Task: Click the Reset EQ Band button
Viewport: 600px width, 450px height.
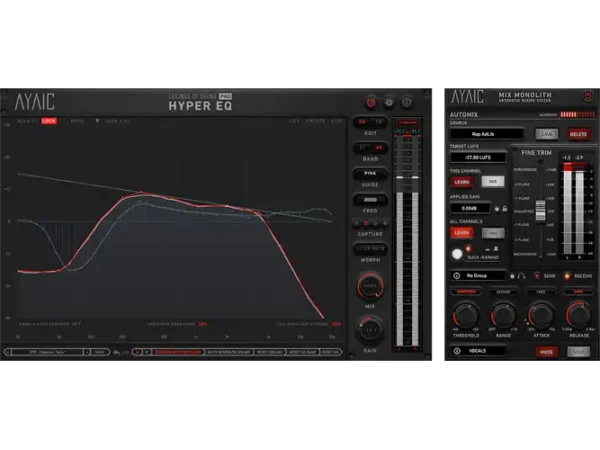Action: 303,352
